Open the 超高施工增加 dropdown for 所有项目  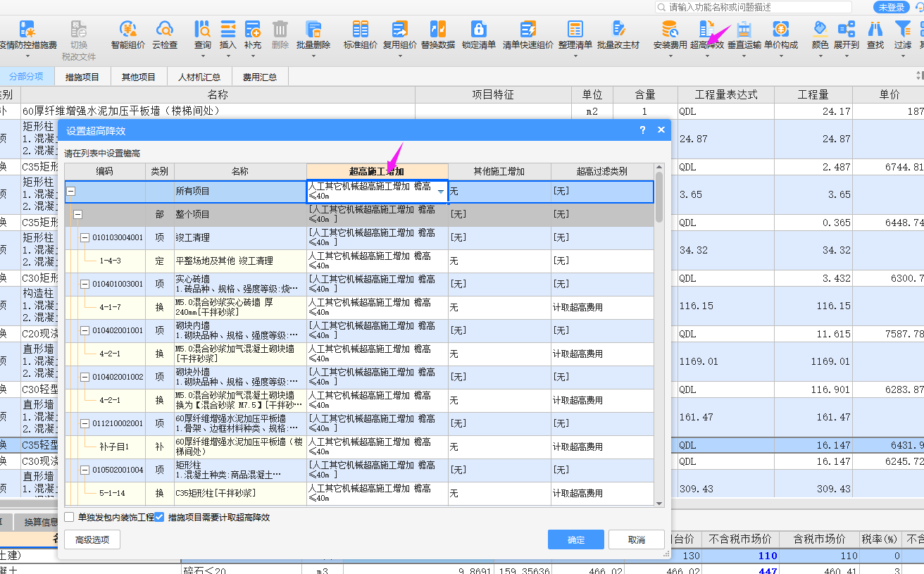[441, 192]
